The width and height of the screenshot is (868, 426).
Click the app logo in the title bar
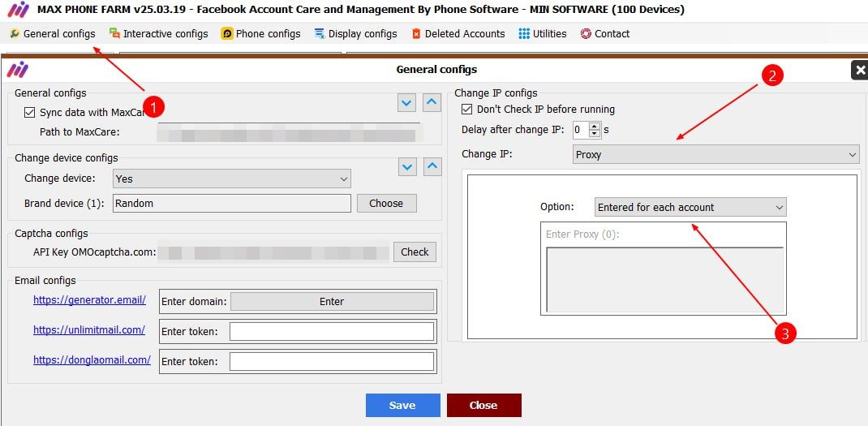19,10
